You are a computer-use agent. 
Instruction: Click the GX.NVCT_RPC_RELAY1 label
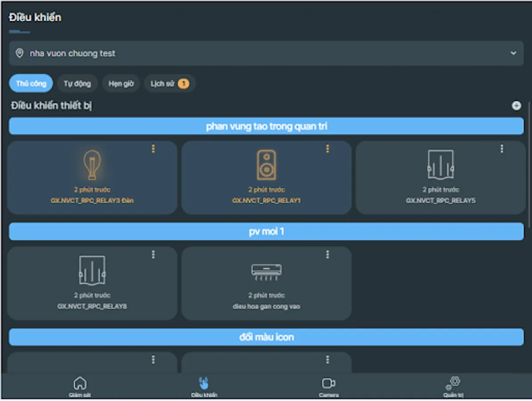tap(266, 200)
